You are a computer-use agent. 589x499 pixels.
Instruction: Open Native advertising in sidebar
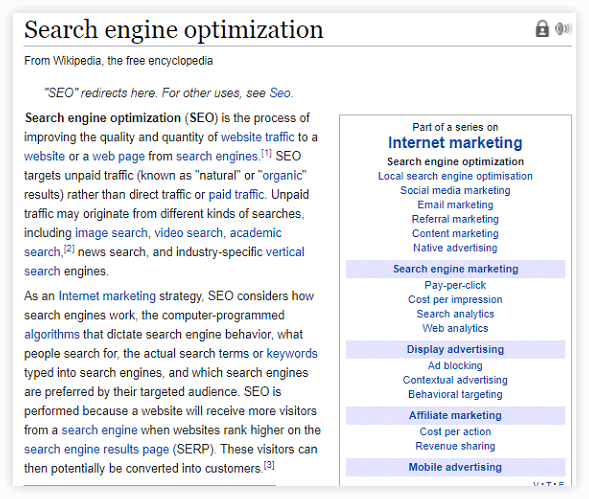click(x=455, y=248)
